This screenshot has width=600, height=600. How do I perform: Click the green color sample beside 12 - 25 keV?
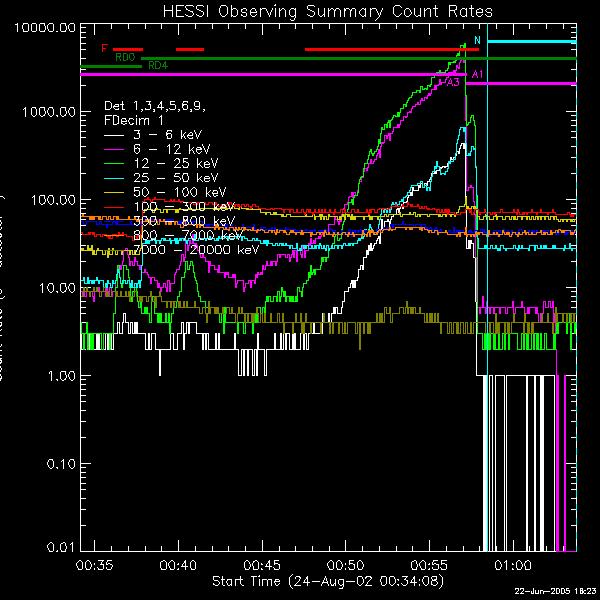tap(114, 164)
